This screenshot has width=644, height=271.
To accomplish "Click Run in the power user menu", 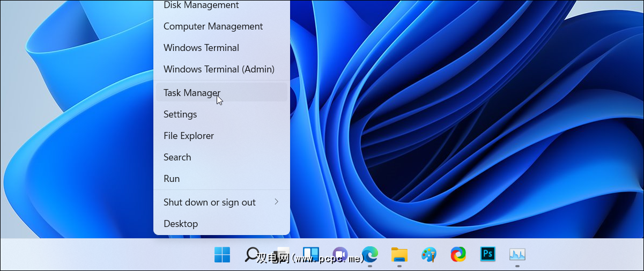I will pyautogui.click(x=172, y=179).
